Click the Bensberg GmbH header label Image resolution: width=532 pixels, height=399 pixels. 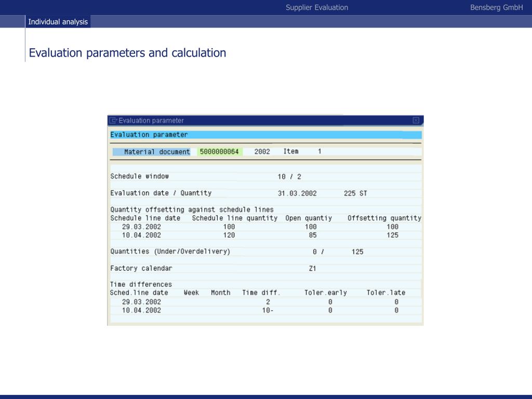[496, 7]
